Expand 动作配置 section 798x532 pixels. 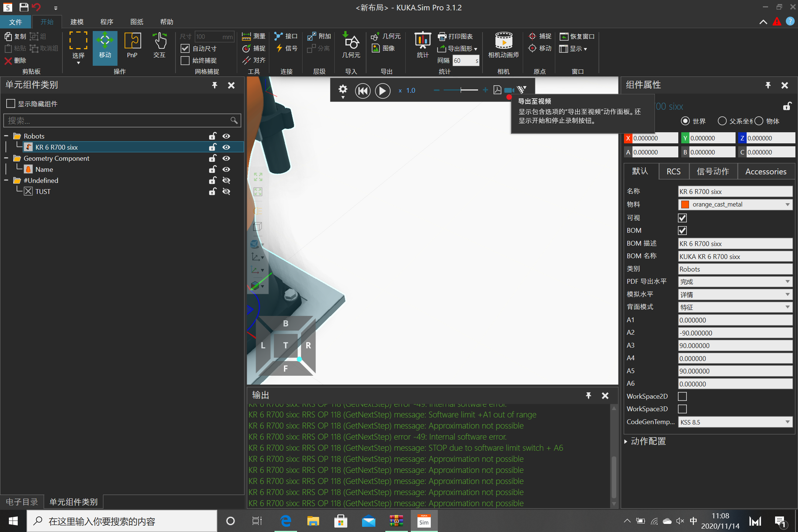click(x=626, y=441)
